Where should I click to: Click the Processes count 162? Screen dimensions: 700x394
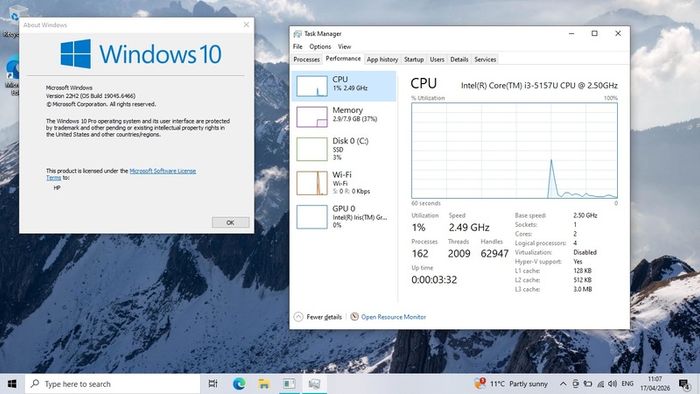pyautogui.click(x=420, y=253)
